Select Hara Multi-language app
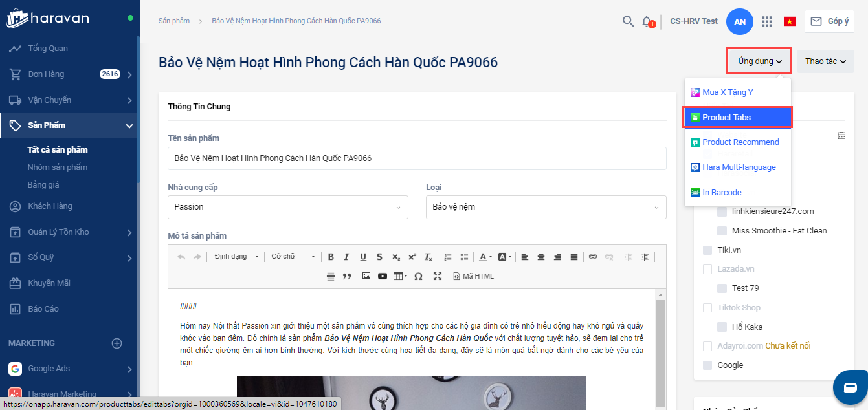Screen dimensions: 868x410 point(738,167)
